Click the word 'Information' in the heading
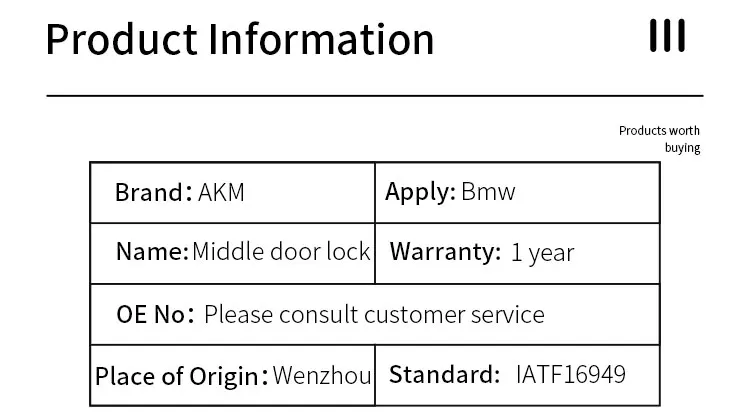750x415 pixels. pyautogui.click(x=322, y=39)
